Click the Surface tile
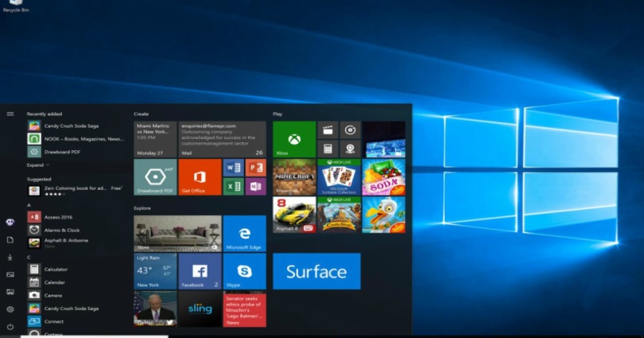The height and width of the screenshot is (338, 644). click(317, 271)
